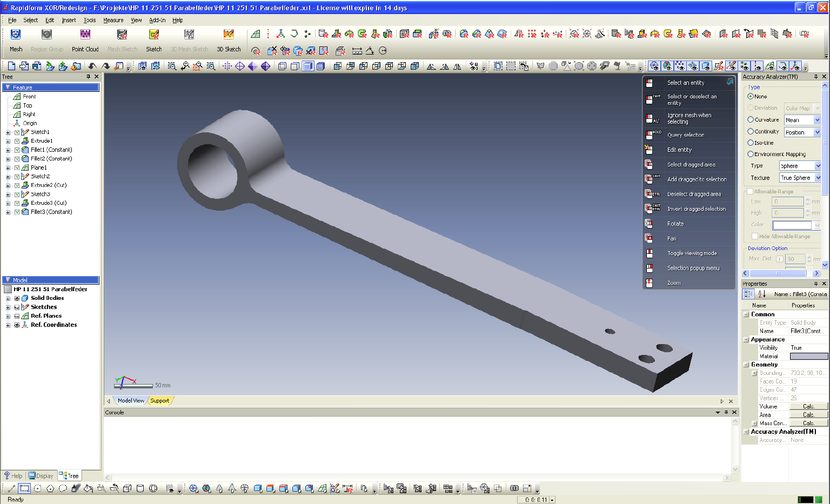Select the Iso-Line radio button

click(751, 143)
